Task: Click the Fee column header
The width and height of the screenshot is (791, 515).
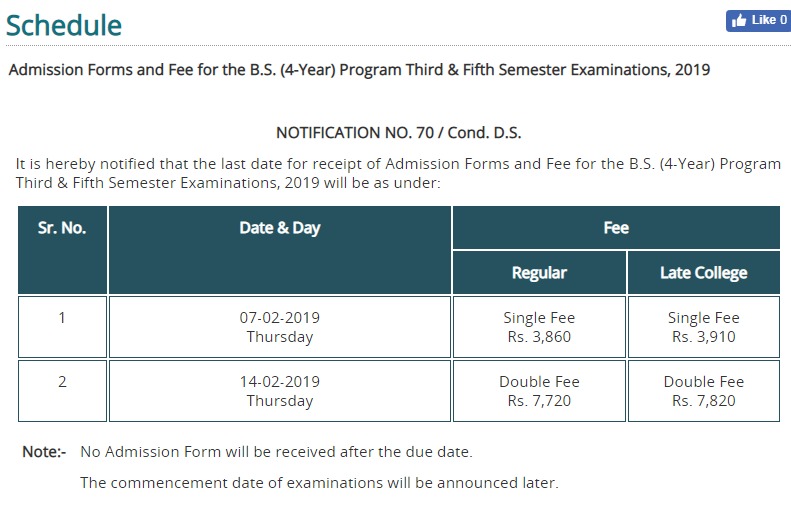Action: point(616,228)
